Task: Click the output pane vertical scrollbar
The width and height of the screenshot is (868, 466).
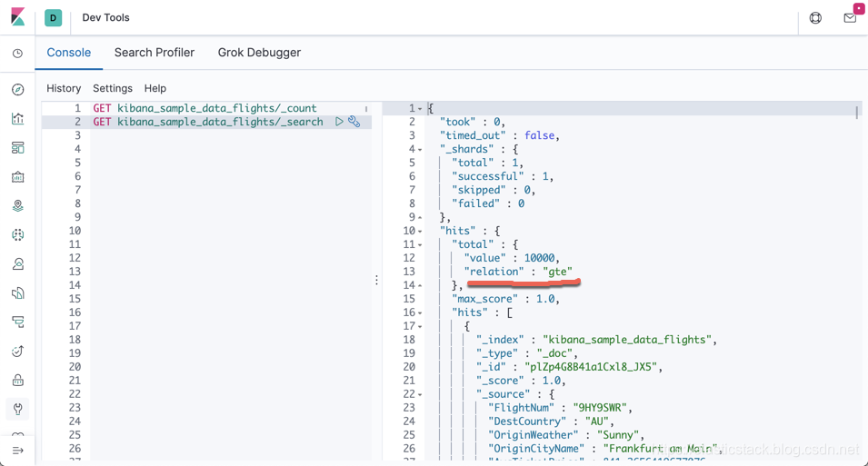Action: 857,113
